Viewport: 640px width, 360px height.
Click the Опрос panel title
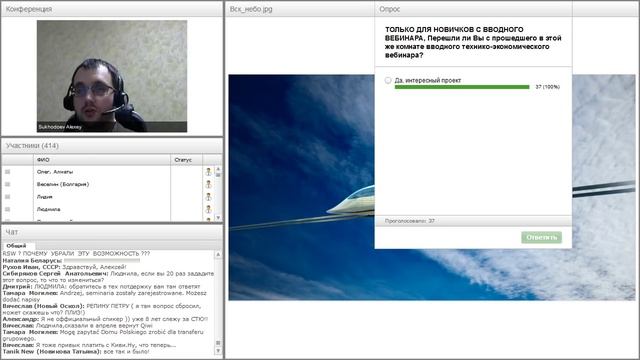390,9
